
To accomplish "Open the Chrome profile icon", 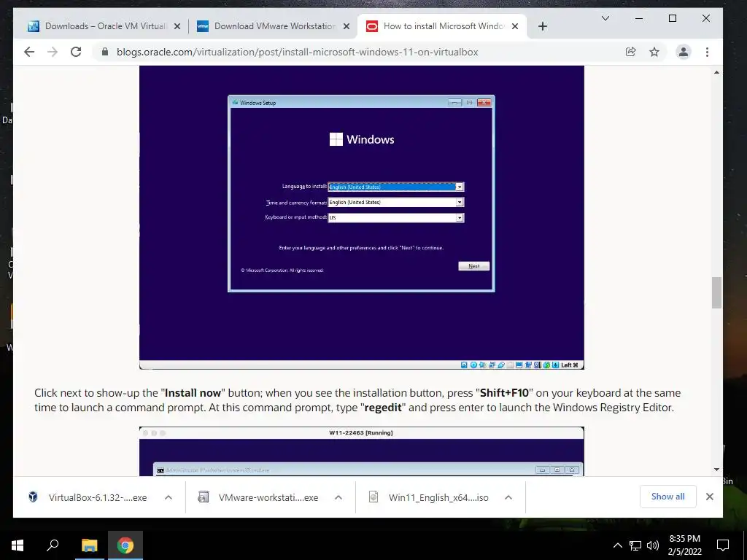I will click(683, 52).
